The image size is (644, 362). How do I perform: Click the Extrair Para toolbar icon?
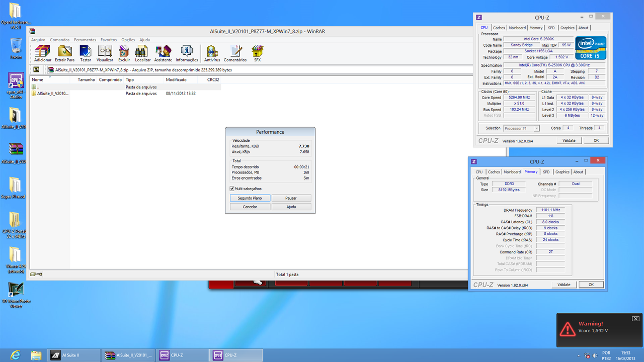pos(64,53)
